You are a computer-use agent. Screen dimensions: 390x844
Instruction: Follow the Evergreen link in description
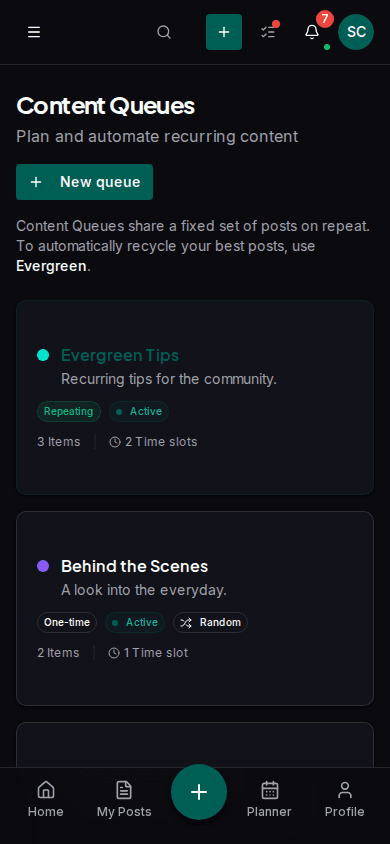tap(51, 266)
